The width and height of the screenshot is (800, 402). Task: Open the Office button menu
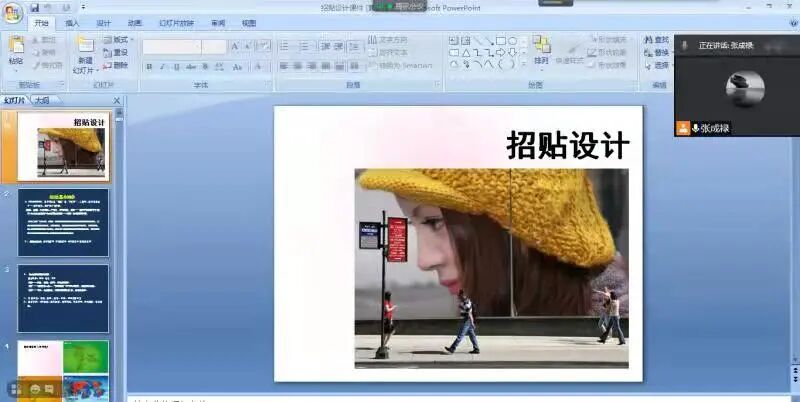[12, 13]
